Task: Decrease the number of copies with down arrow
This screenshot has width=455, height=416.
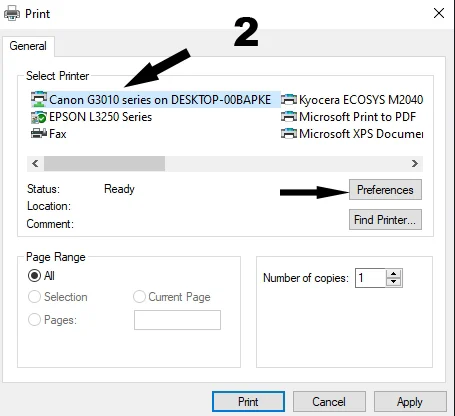Action: pyautogui.click(x=394, y=282)
